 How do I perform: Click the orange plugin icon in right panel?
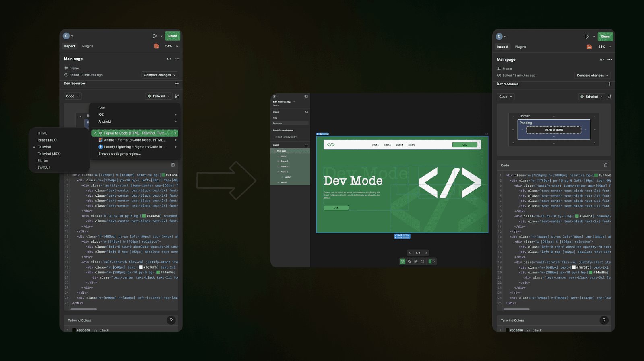point(589,47)
